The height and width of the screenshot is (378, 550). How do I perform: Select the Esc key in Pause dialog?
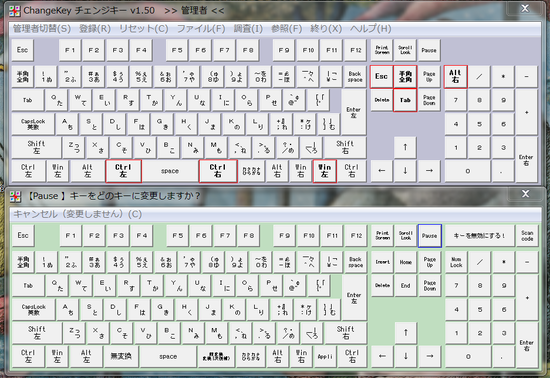point(23,236)
